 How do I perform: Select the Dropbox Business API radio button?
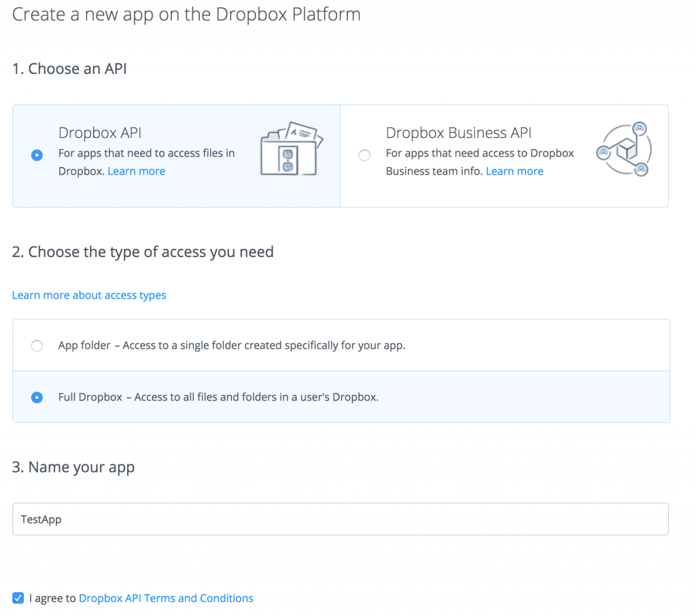364,155
